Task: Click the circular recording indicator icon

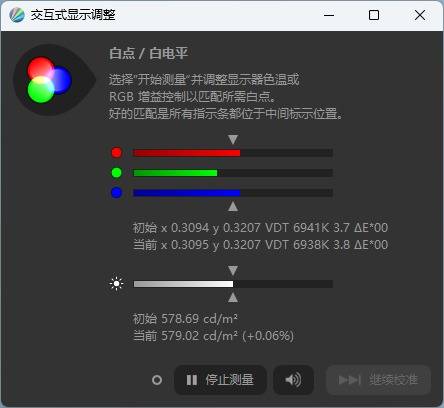Action: coord(157,380)
